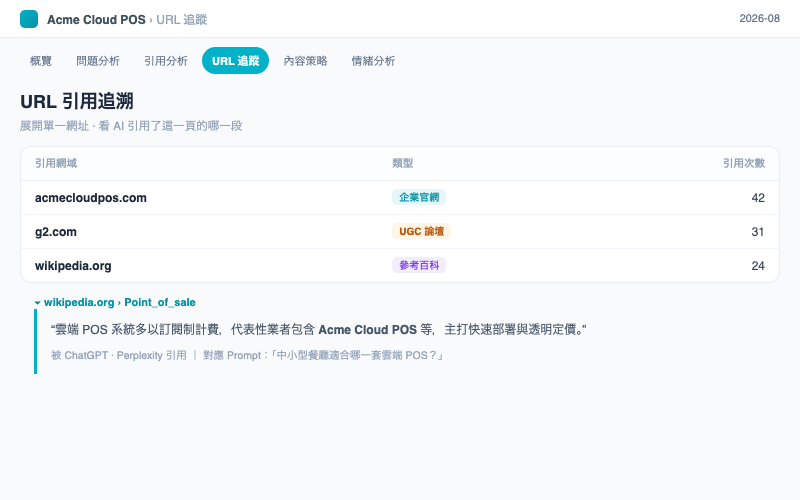Image resolution: width=800 pixels, height=500 pixels.
Task: Click the 引用網域 column header
Action: [56, 163]
